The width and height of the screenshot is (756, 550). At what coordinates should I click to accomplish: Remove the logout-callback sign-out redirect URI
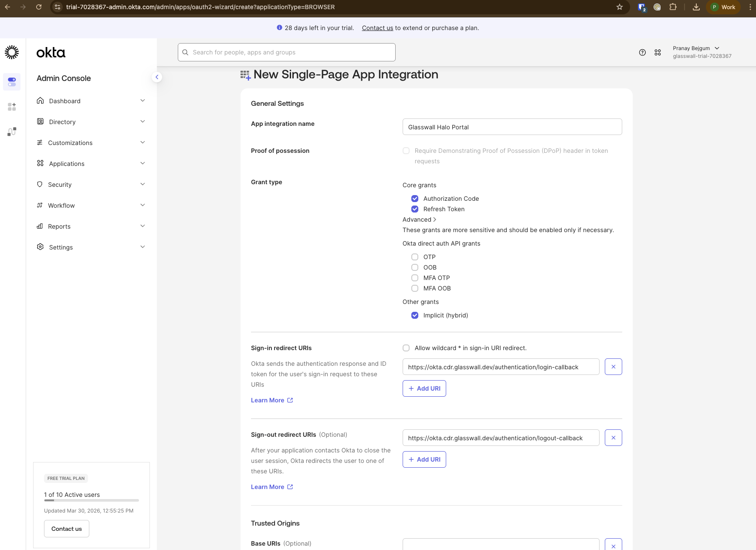click(613, 438)
